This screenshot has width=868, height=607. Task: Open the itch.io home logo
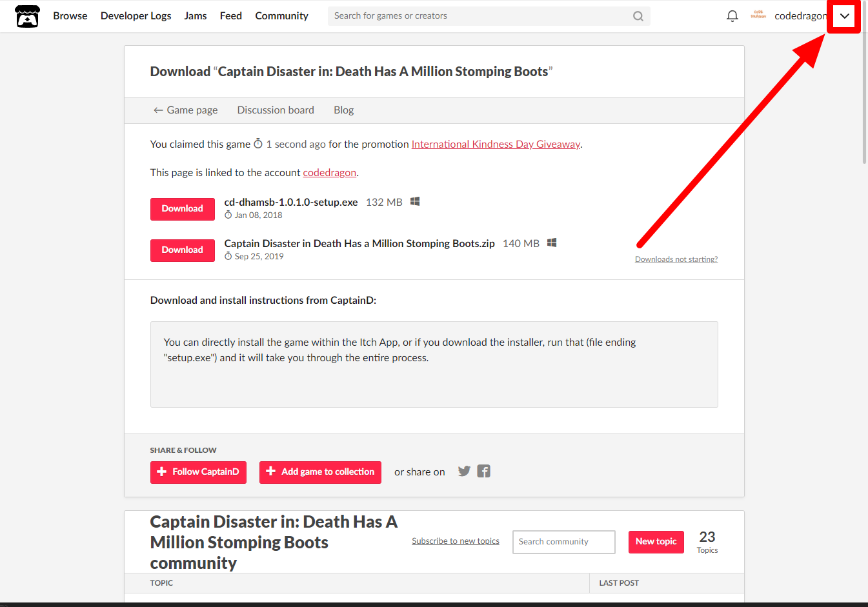[27, 16]
